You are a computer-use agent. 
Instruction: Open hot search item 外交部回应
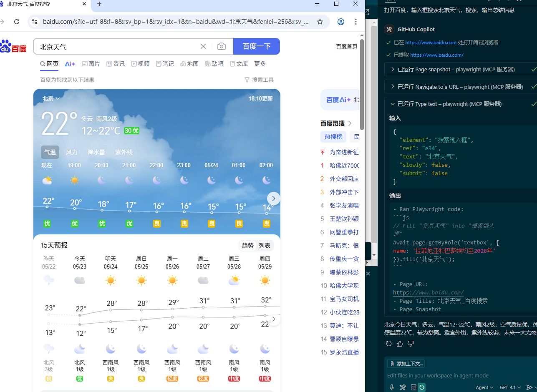344,178
